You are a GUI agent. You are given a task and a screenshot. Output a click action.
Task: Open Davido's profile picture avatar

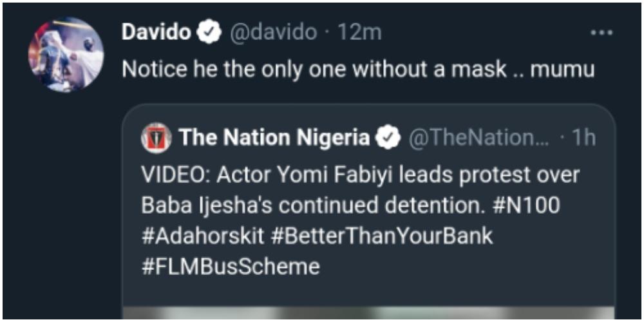66,55
